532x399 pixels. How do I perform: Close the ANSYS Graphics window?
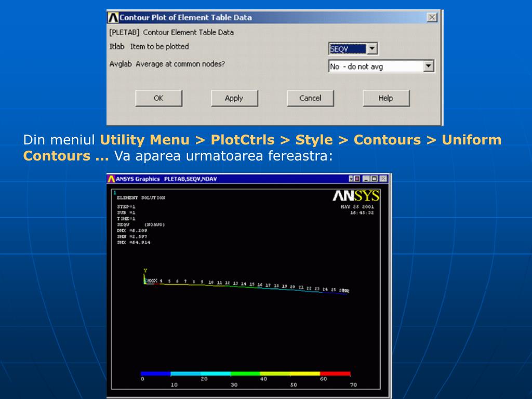pyautogui.click(x=383, y=179)
